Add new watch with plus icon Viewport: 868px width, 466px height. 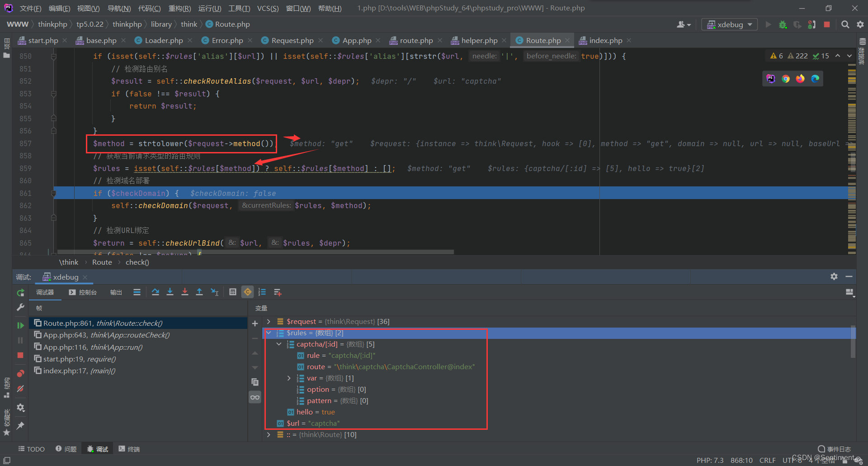click(x=255, y=323)
